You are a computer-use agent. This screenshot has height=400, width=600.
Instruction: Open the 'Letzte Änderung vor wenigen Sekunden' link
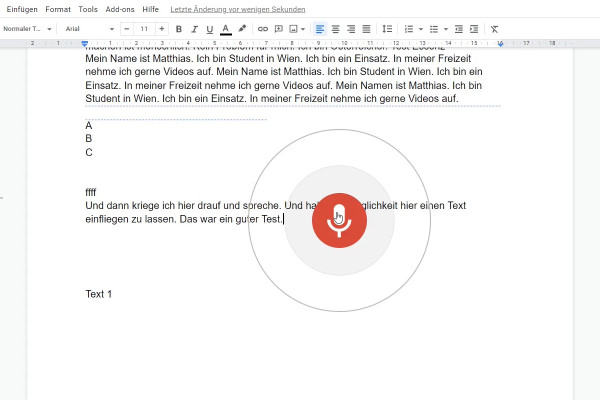238,9
